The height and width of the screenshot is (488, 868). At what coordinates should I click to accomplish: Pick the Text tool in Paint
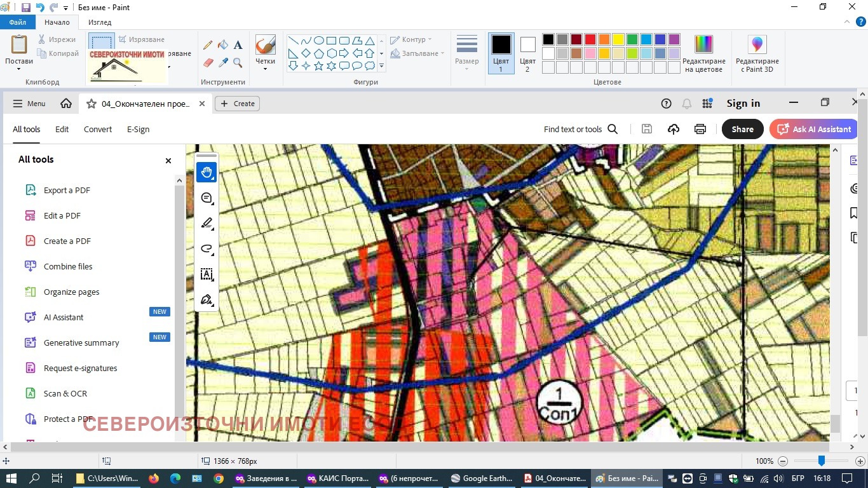pyautogui.click(x=238, y=45)
